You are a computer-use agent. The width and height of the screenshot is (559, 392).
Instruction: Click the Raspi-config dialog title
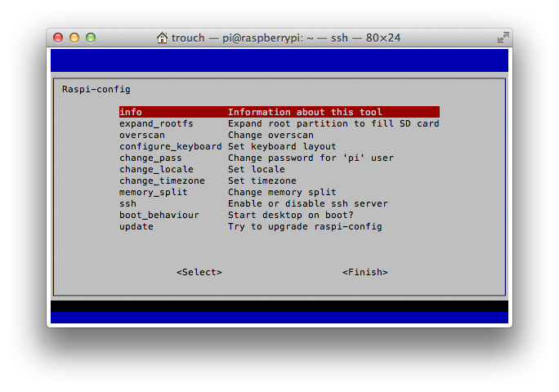96,89
